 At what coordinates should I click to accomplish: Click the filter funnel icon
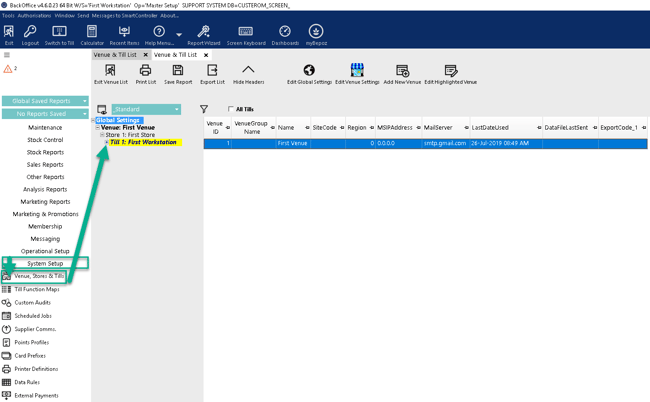[204, 109]
